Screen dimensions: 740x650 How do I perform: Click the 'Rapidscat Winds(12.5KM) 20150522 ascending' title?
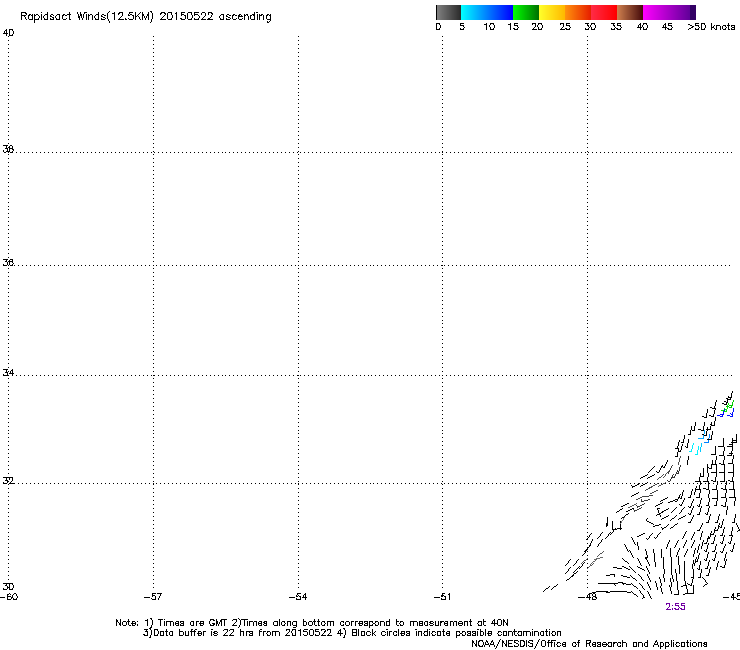coord(146,17)
